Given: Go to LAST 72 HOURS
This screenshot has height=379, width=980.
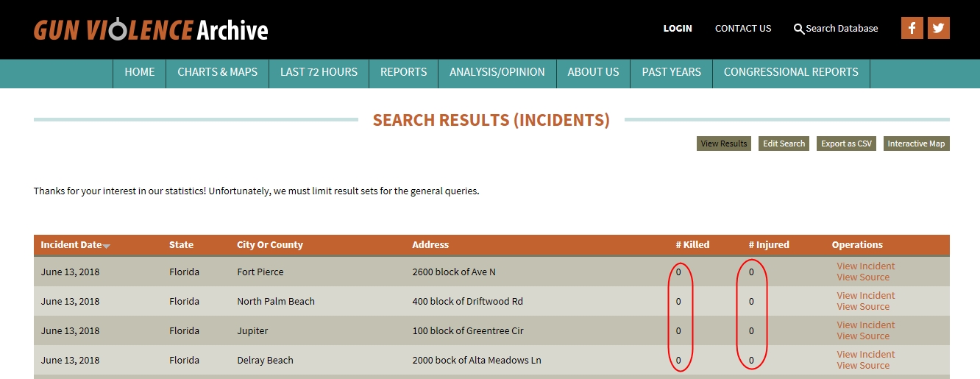Looking at the screenshot, I should [x=319, y=72].
